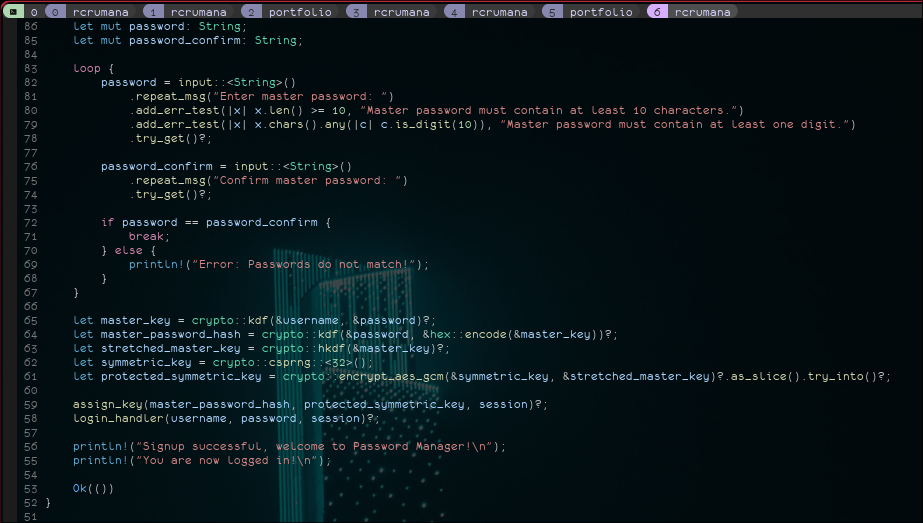The image size is (923, 523).
Task: Click 'if password == password_confirm' condition
Action: (209, 222)
